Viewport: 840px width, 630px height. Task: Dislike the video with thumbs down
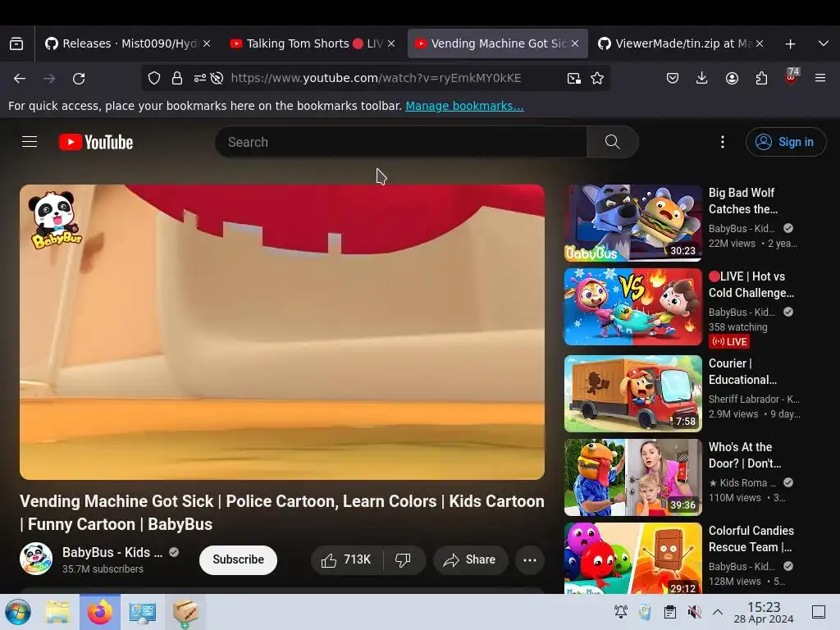click(403, 559)
